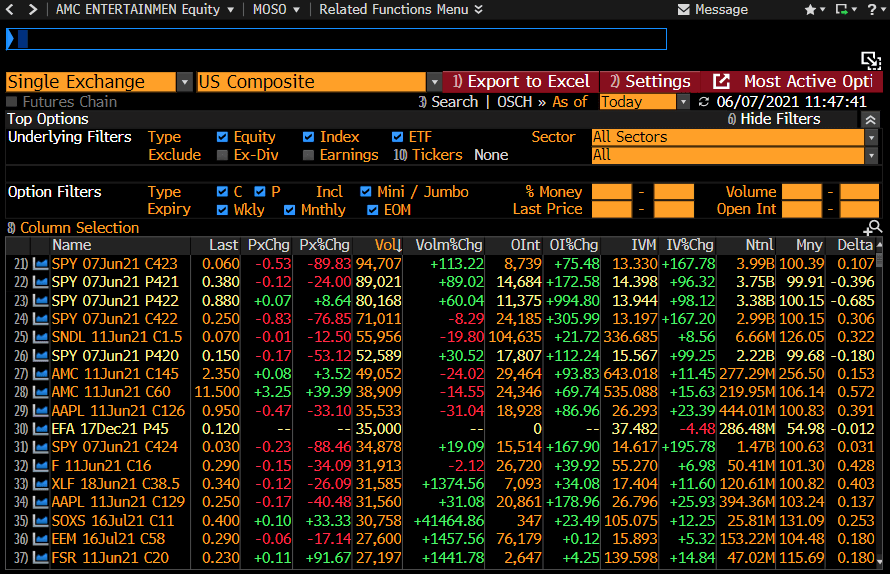
Task: Open the help question mark icon
Action: (x=871, y=10)
